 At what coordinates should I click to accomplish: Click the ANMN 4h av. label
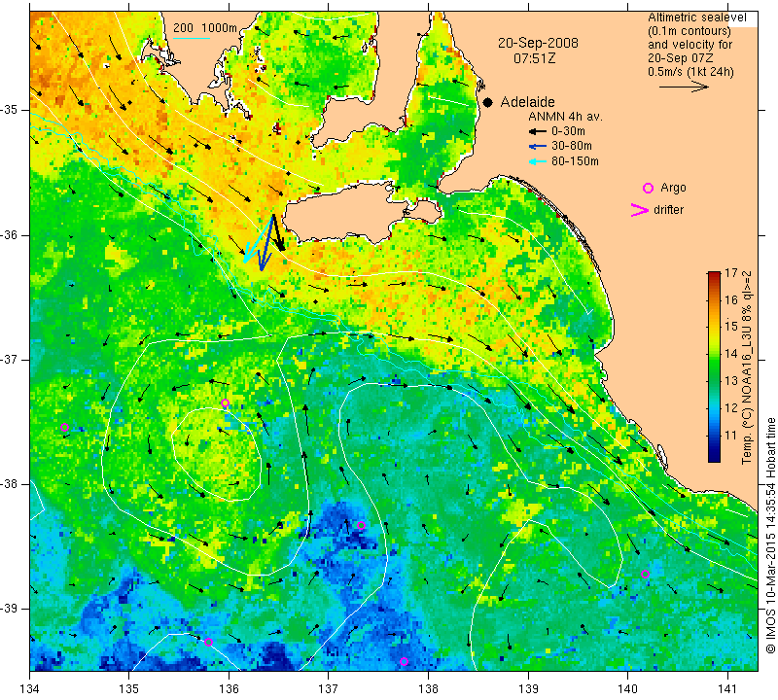tap(565, 117)
